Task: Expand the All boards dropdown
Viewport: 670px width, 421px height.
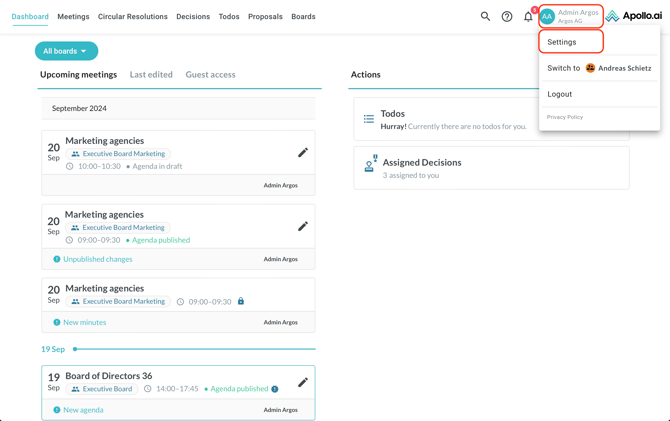Action: 66,51
